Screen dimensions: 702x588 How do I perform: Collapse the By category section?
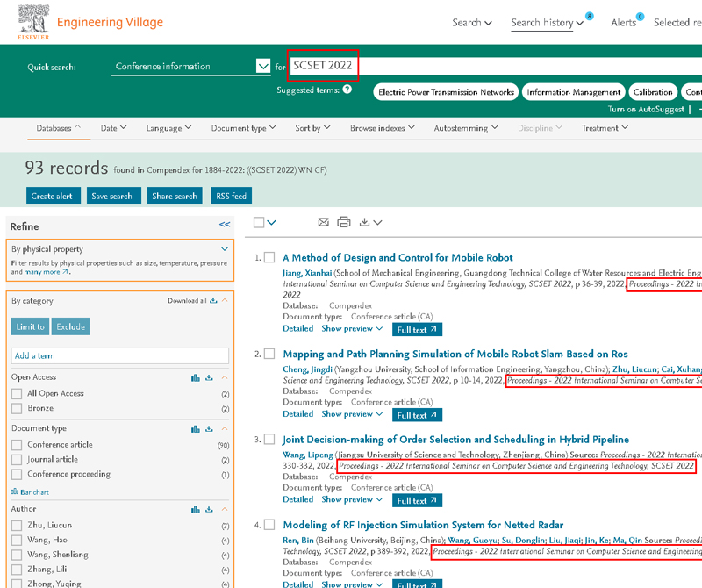click(225, 300)
